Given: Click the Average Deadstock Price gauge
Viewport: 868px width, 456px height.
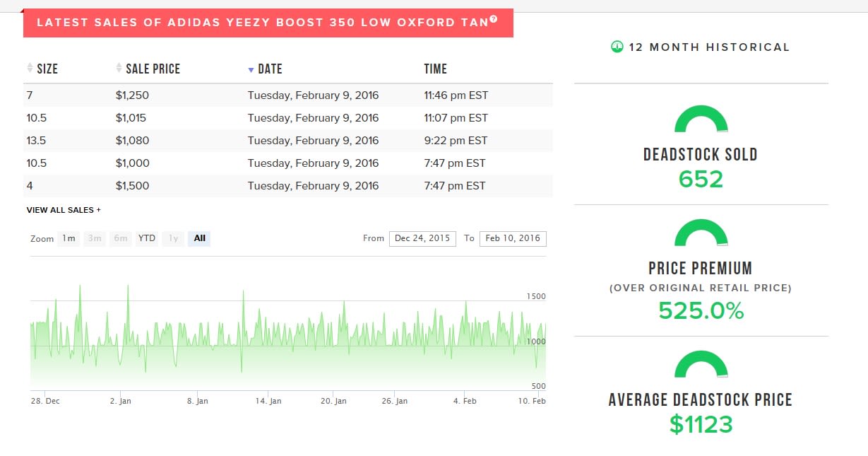Looking at the screenshot, I should (x=701, y=364).
